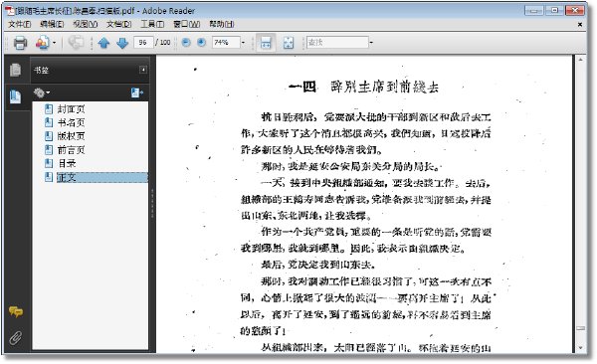597x364 pixels.
Task: Open the bookmarks options gear menu
Action: click(42, 92)
